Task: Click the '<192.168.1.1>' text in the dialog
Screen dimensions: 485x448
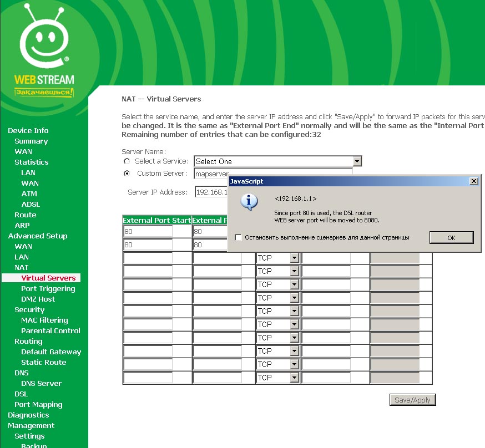Action: pyautogui.click(x=295, y=198)
